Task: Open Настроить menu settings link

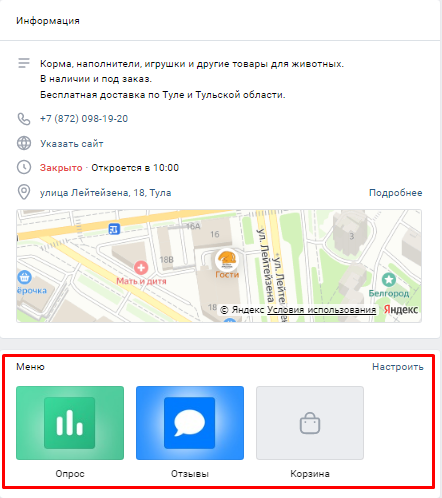Action: click(x=398, y=367)
